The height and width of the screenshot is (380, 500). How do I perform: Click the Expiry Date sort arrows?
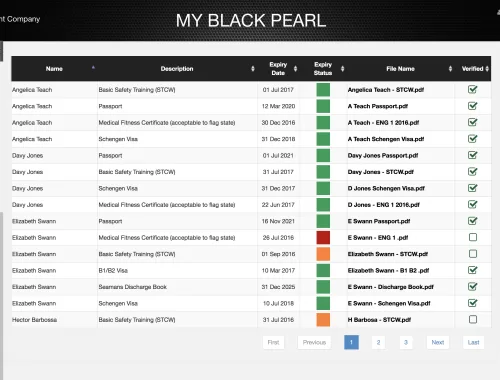[295, 69]
